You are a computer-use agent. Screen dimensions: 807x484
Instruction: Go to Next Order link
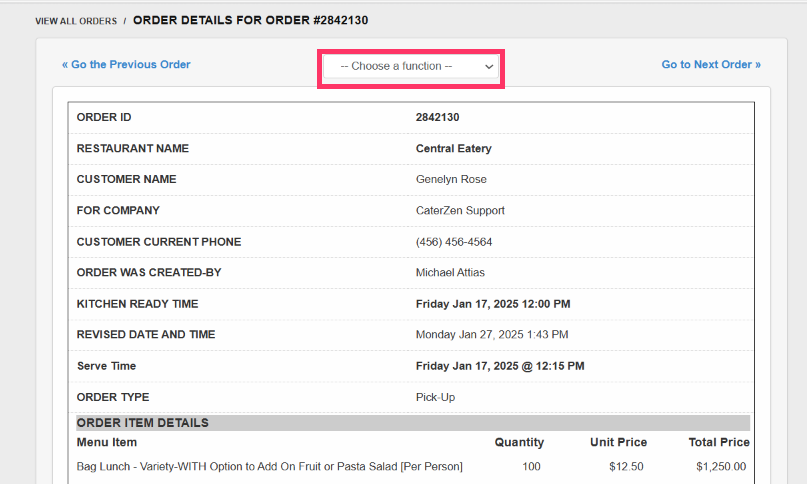tap(711, 64)
